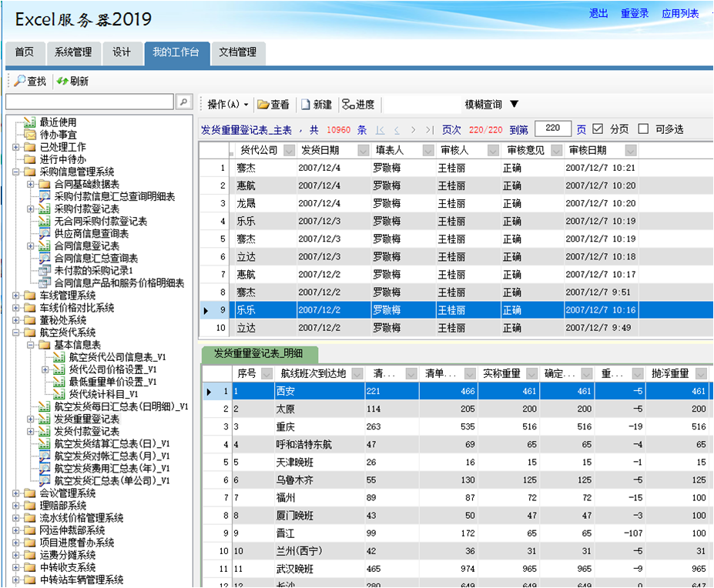714x588 pixels.
Task: Click the search magnifier beside the tree filter box
Action: click(183, 101)
